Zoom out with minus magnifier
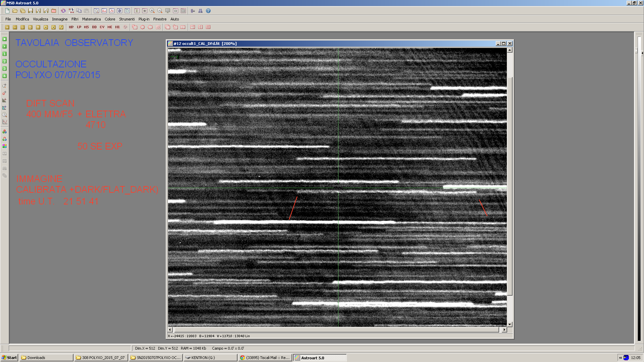 click(160, 11)
